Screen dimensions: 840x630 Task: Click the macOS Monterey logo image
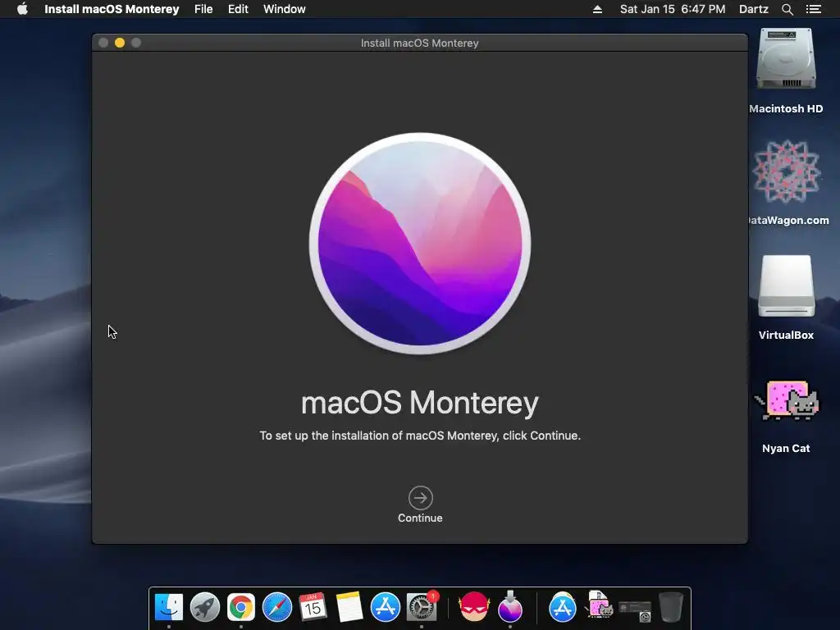pos(421,243)
